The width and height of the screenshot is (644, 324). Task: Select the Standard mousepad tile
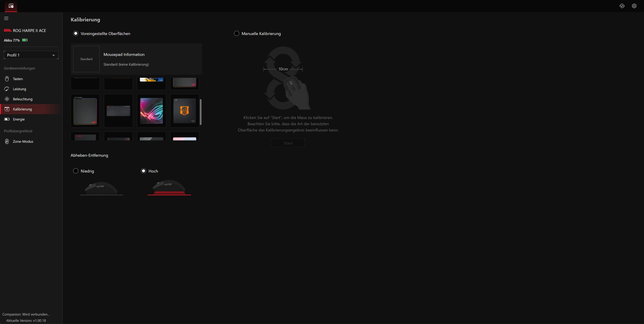coord(86,59)
